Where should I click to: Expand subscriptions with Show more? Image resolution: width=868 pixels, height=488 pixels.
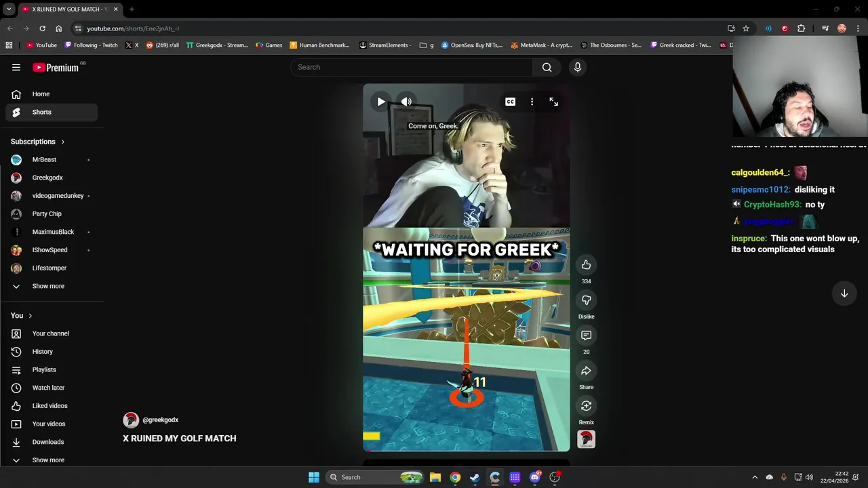(52, 286)
